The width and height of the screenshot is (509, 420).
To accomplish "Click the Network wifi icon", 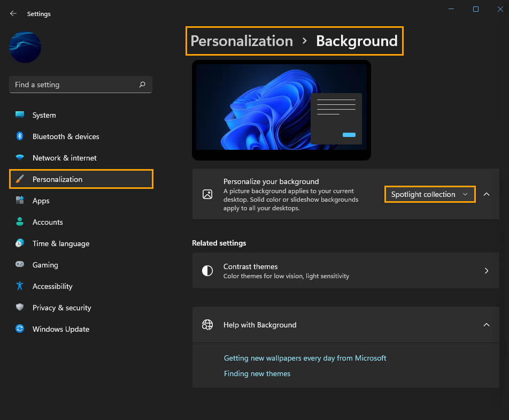I will click(20, 157).
